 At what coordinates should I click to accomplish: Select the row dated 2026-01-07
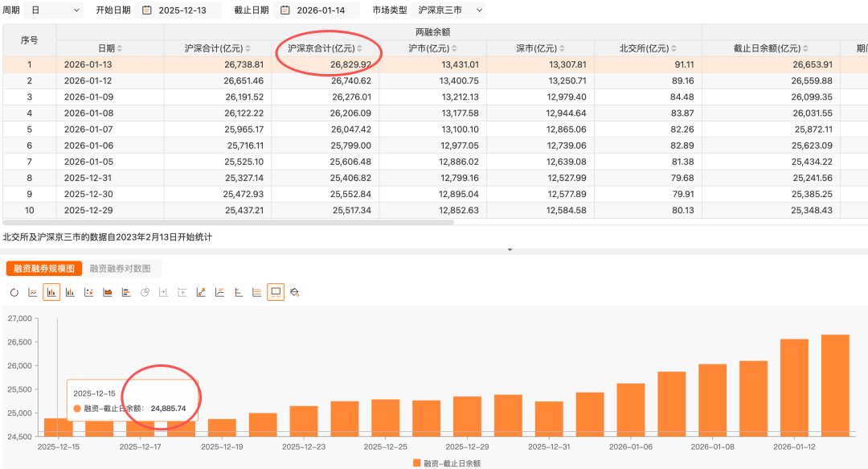[435, 130]
